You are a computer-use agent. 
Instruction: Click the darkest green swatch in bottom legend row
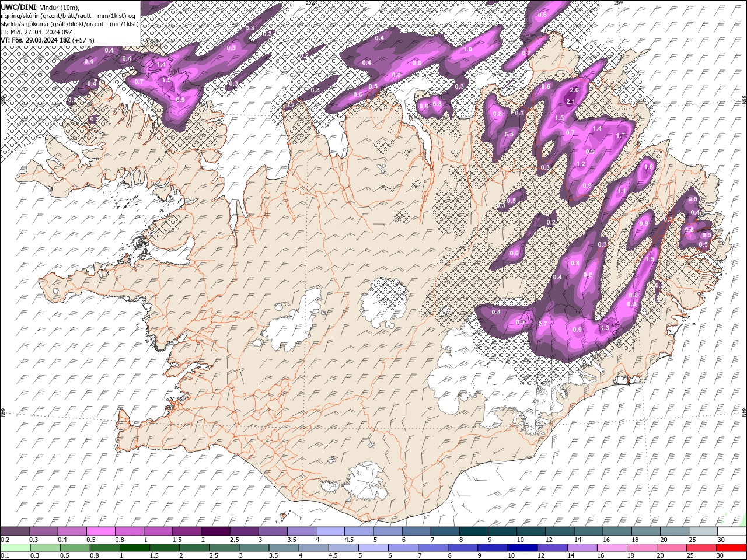point(135,548)
